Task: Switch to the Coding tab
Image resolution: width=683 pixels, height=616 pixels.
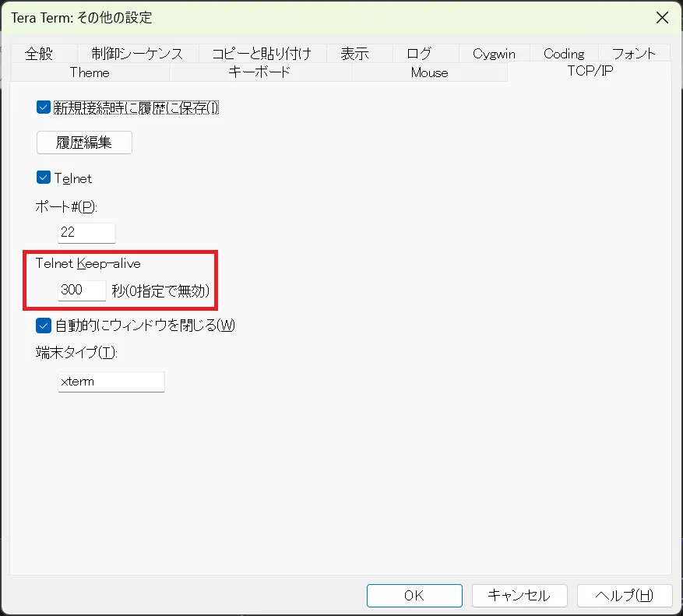Action: pyautogui.click(x=563, y=54)
